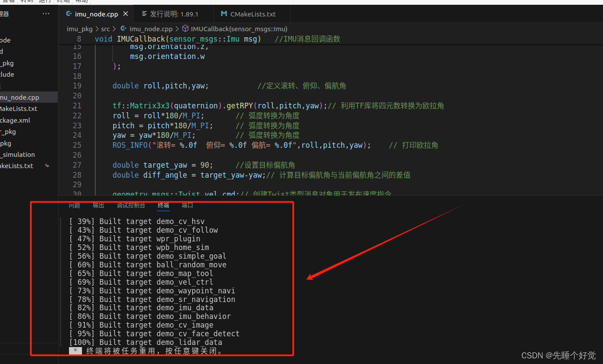Click imu_node.cpp in the breadcrumb bar
The height and width of the screenshot is (364, 603).
151,29
